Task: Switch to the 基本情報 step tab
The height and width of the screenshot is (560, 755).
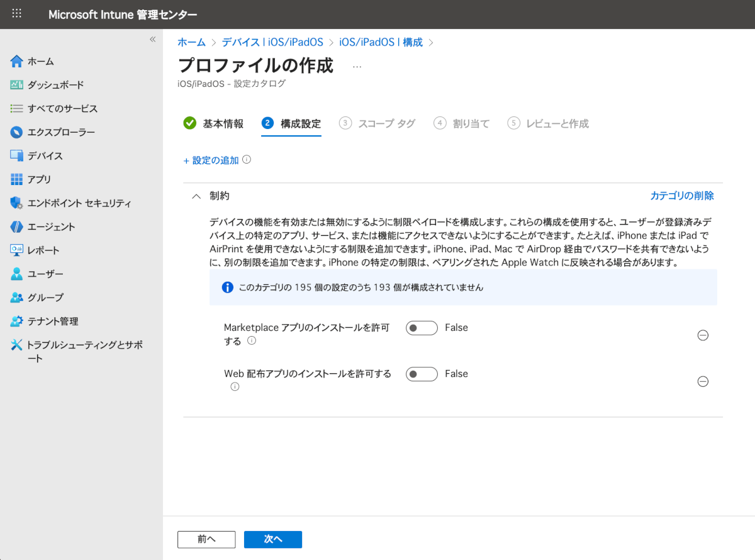Action: 213,124
